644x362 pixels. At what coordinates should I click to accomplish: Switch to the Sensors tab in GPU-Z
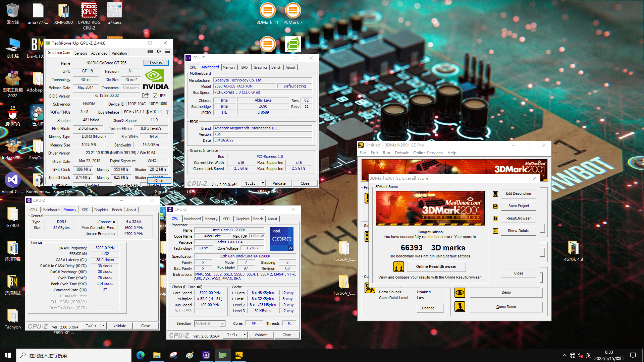click(x=80, y=53)
